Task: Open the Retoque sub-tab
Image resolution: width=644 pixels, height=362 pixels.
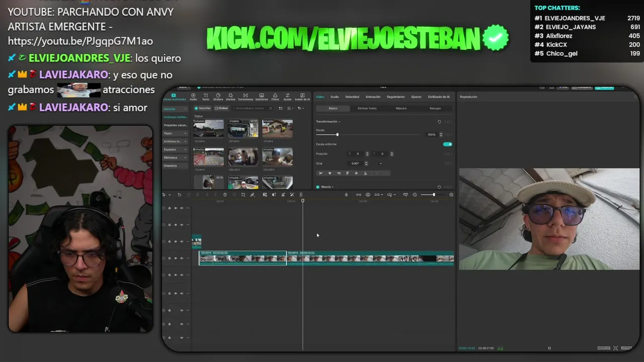Action: point(435,108)
